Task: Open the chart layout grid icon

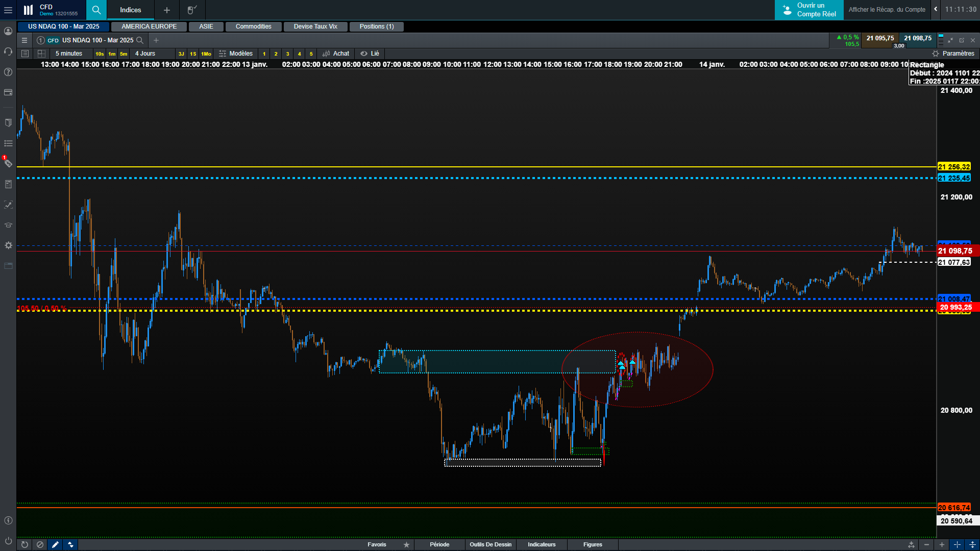Action: pos(41,54)
